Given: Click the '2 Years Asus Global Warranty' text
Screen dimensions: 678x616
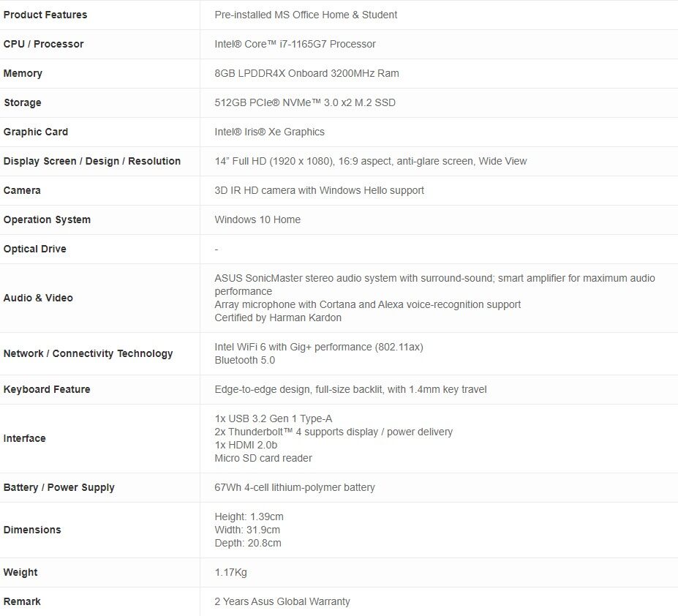Looking at the screenshot, I should click(282, 601).
